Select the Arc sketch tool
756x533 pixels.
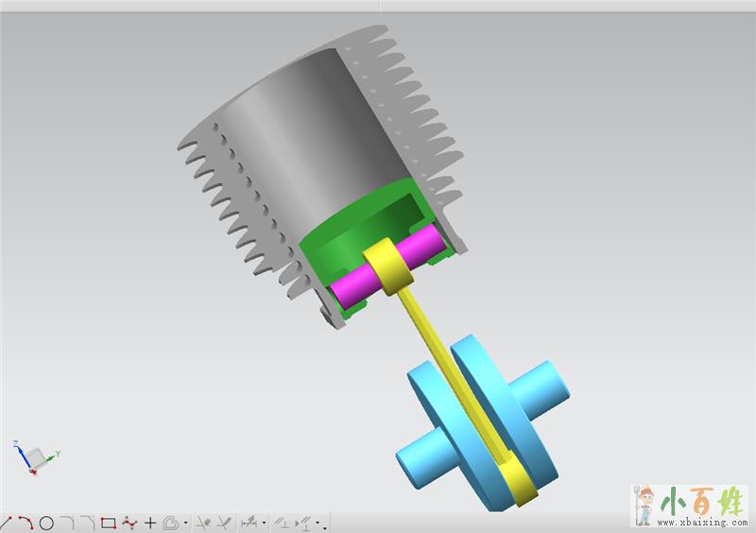tap(26, 523)
